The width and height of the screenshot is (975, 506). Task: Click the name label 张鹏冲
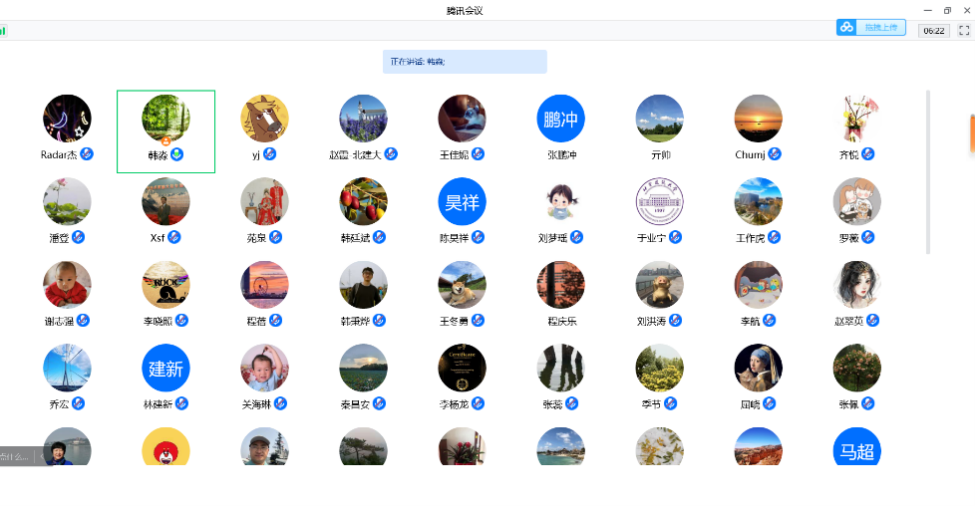point(561,155)
